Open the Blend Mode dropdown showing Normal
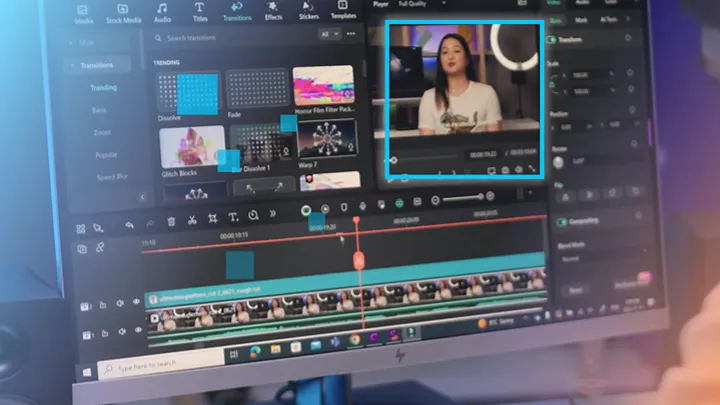 click(602, 255)
